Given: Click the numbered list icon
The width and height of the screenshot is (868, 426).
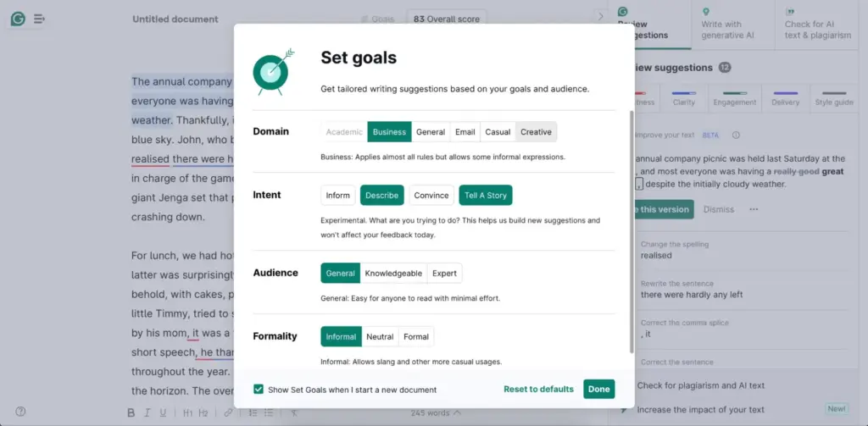Looking at the screenshot, I should pos(253,412).
